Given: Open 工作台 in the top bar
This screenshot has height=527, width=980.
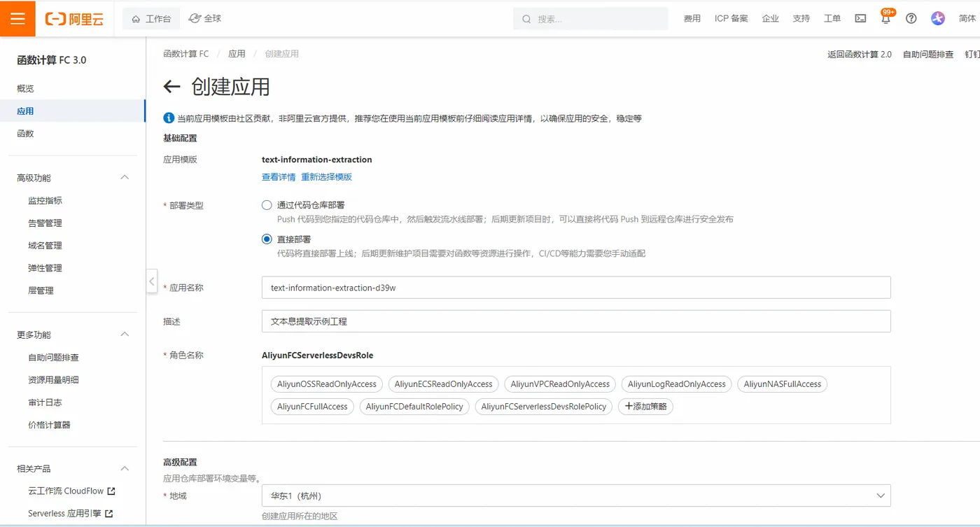Looking at the screenshot, I should click(x=151, y=19).
